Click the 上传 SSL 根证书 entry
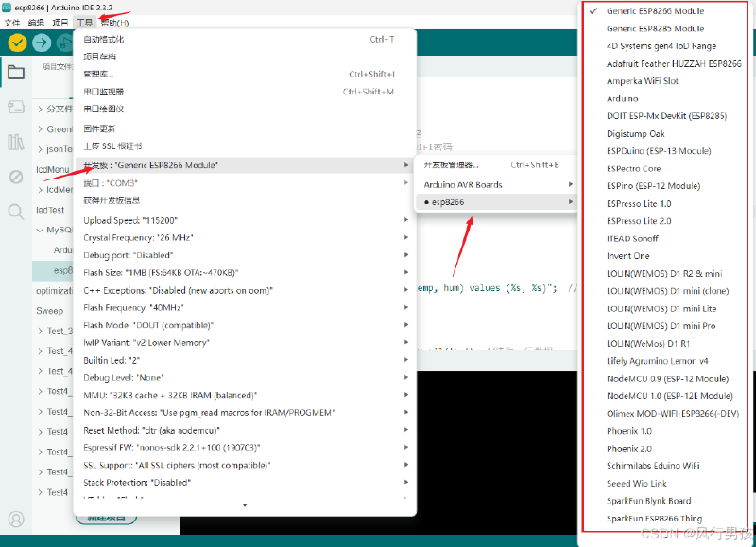756x547 pixels. (245, 146)
